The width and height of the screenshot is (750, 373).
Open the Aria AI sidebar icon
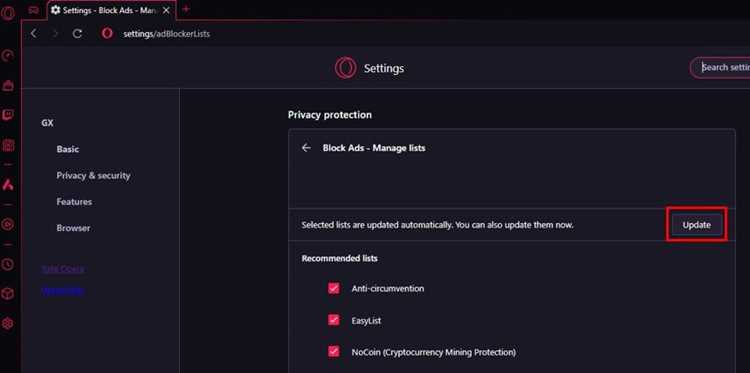(8, 185)
